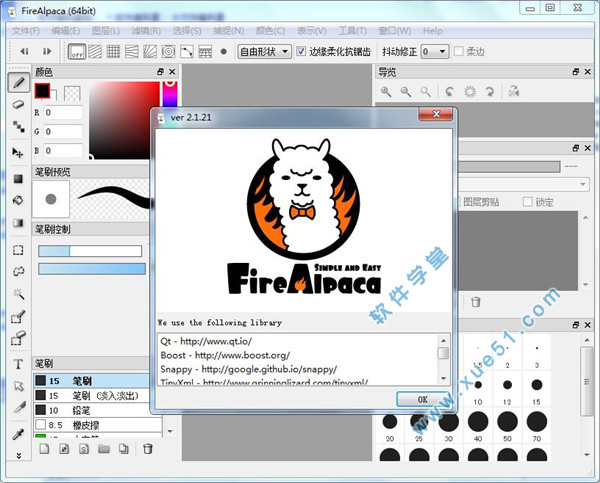Image resolution: width=600 pixels, height=483 pixels.
Task: Enable circle snap
Action: point(168,51)
